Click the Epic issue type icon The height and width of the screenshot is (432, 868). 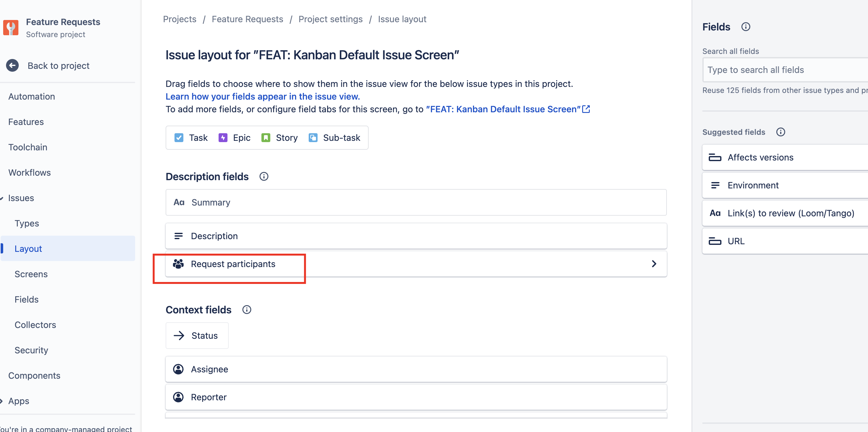[x=223, y=137]
